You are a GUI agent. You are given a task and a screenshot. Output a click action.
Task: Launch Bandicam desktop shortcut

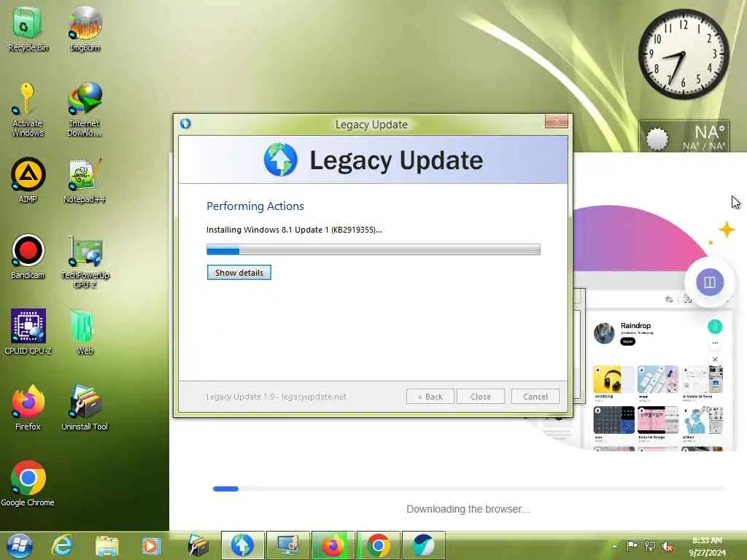coord(28,256)
